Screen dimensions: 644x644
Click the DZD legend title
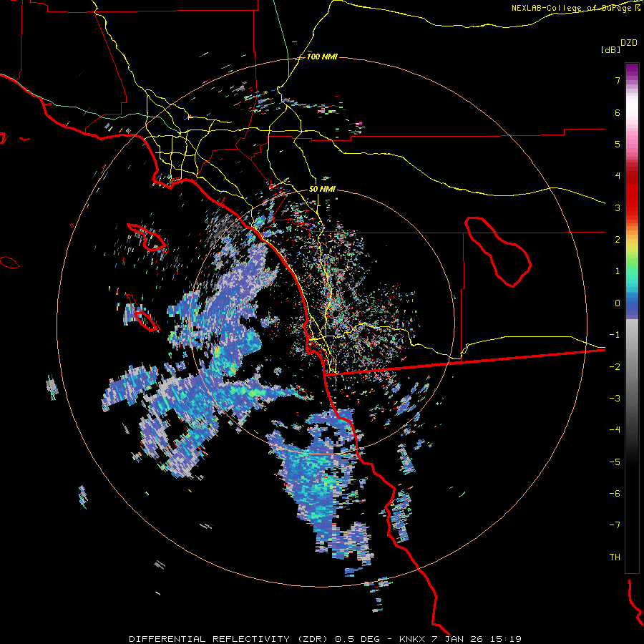tap(629, 43)
